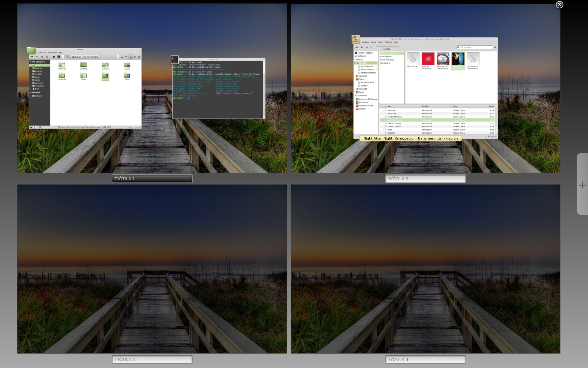This screenshot has width=588, height=368.
Task: Toggle location entry icon in file manager
Action: pos(122,57)
